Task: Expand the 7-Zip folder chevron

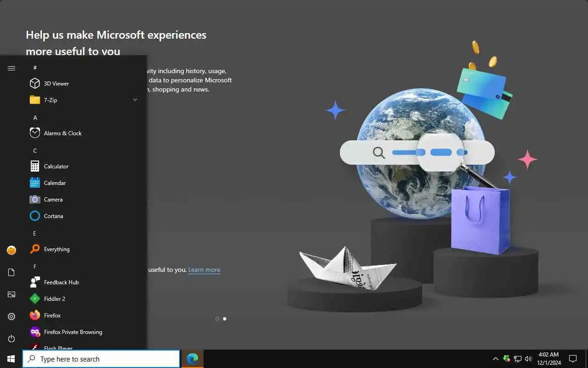Action: [135, 100]
